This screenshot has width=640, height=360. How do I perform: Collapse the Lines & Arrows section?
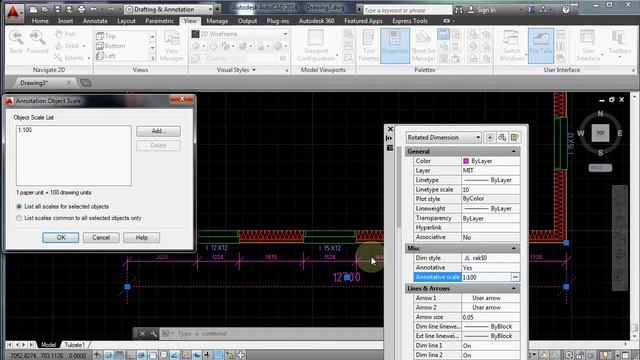[x=513, y=288]
